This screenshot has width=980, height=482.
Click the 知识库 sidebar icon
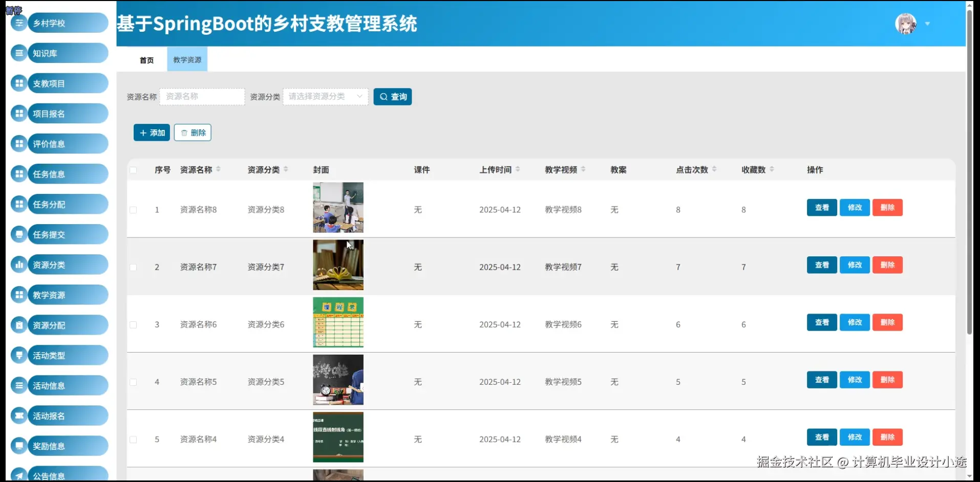19,53
